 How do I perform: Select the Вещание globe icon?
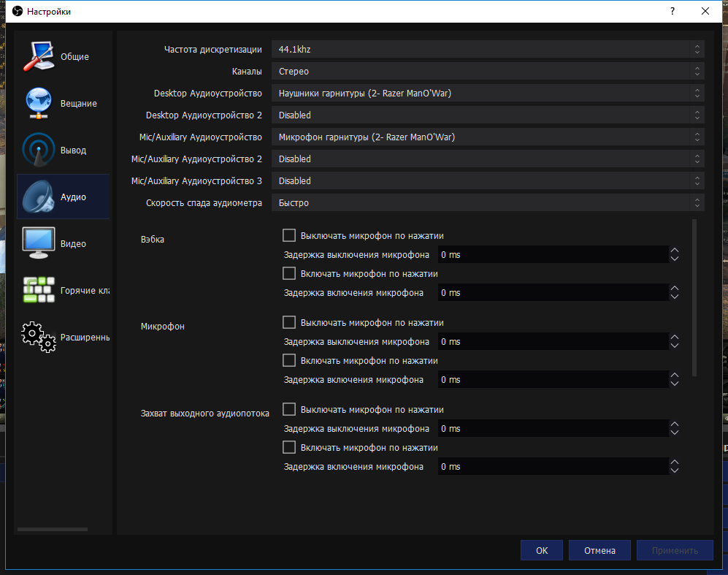39,104
